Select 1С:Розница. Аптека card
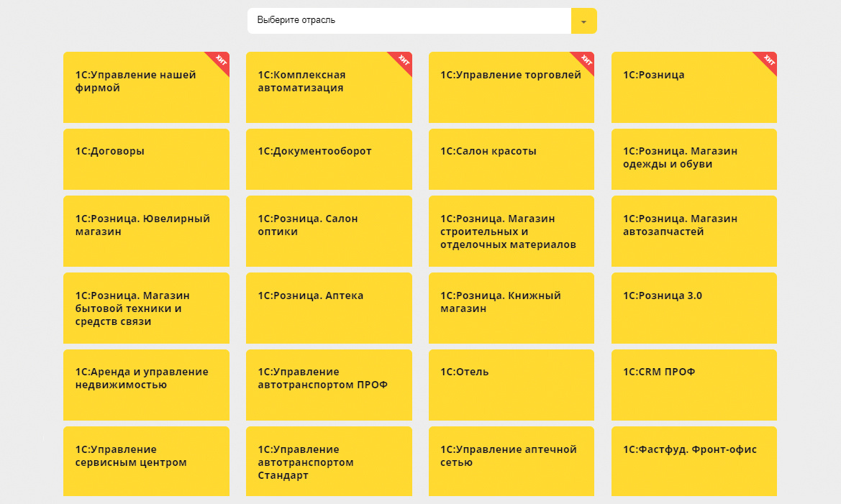This screenshot has height=504, width=841. (x=329, y=308)
